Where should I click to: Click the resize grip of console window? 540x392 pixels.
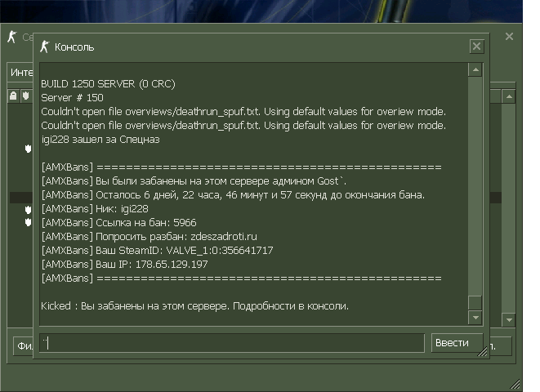[482, 351]
